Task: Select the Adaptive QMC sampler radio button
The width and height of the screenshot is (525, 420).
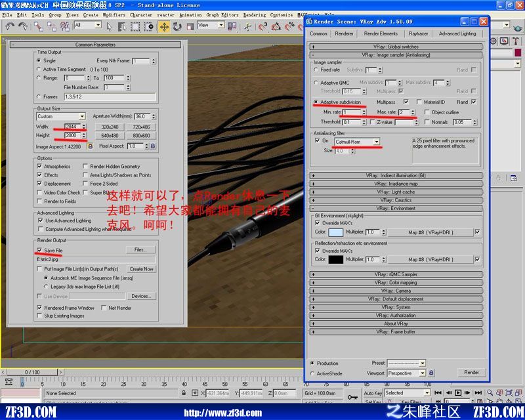Action: pyautogui.click(x=316, y=83)
